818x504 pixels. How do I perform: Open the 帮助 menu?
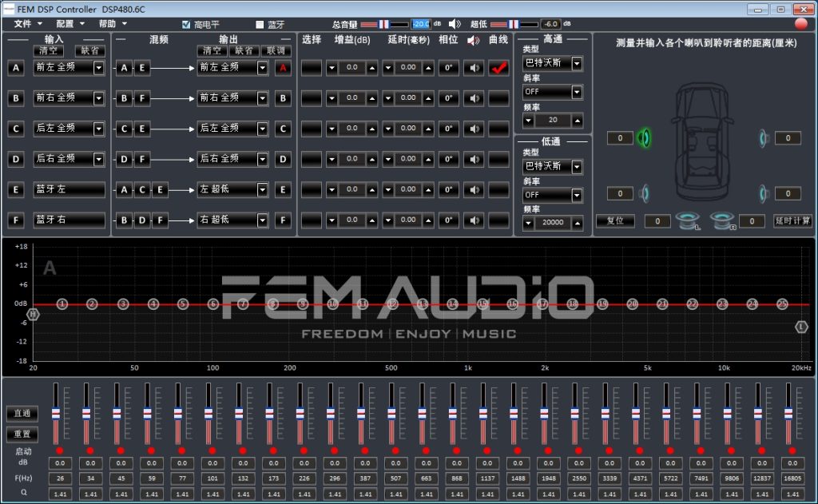112,24
